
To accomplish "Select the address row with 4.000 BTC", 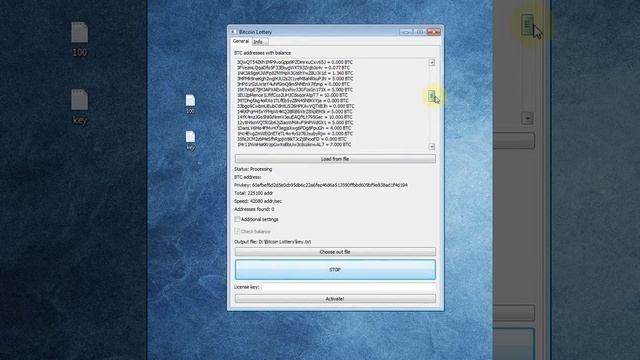I will click(x=294, y=128).
